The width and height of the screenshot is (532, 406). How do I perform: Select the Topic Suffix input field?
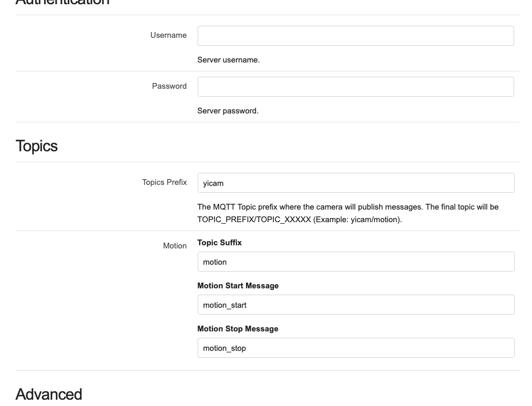click(x=355, y=262)
